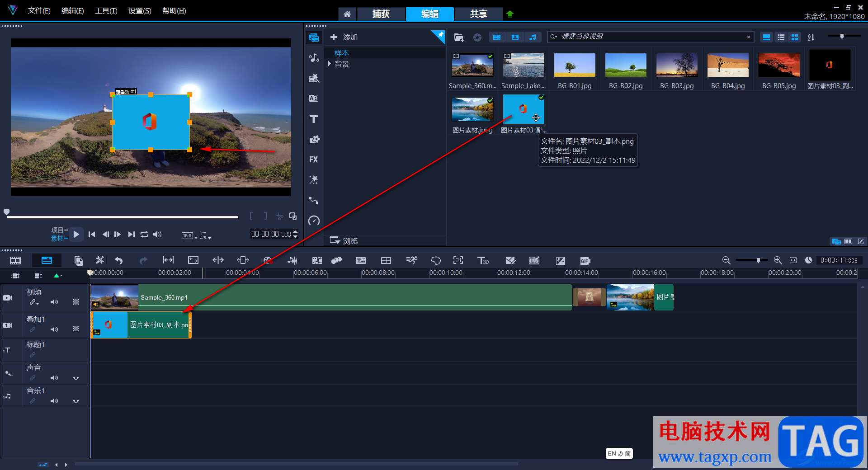Open the 文件(F) menu

click(39, 10)
